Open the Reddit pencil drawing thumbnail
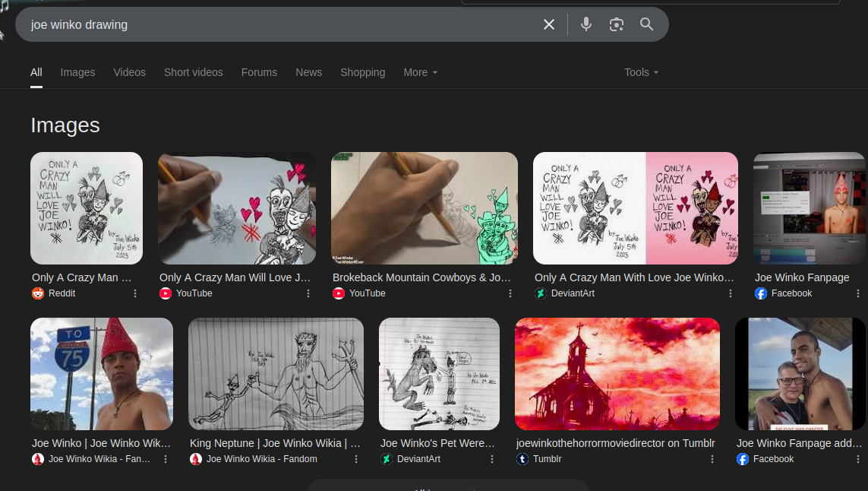868x491 pixels. (87, 207)
